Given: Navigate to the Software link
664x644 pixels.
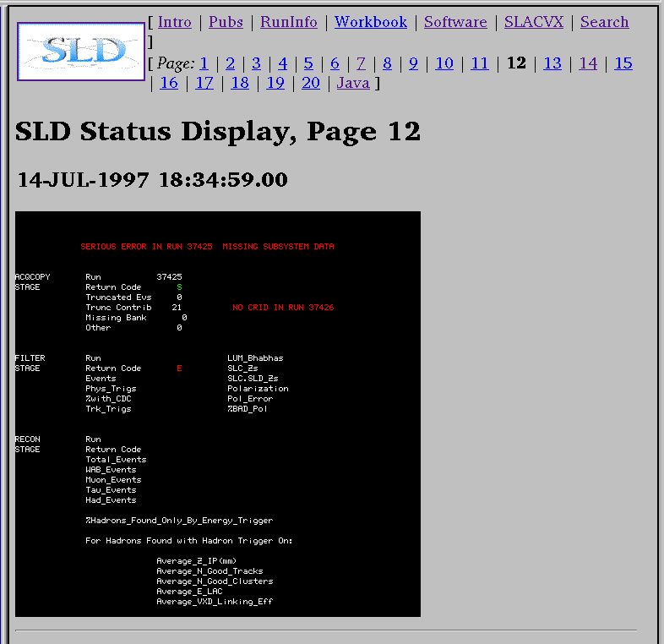Looking at the screenshot, I should click(455, 22).
